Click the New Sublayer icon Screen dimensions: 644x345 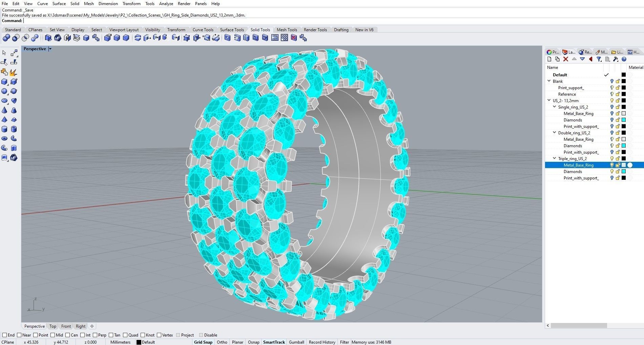[558, 59]
